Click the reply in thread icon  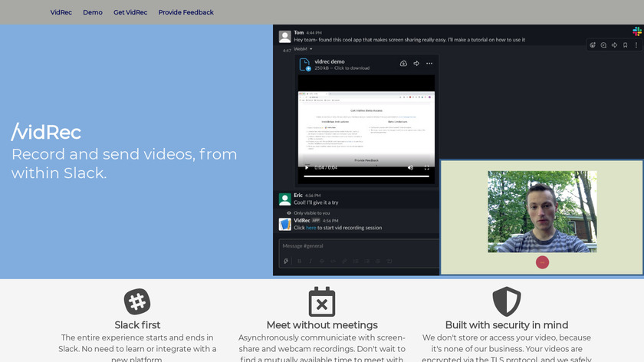coord(603,45)
